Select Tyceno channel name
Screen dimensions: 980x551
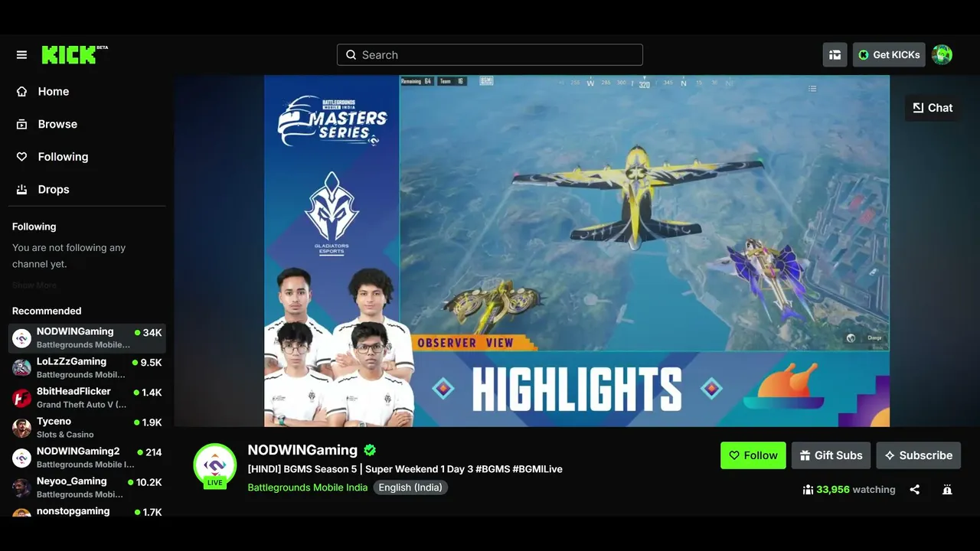(54, 421)
